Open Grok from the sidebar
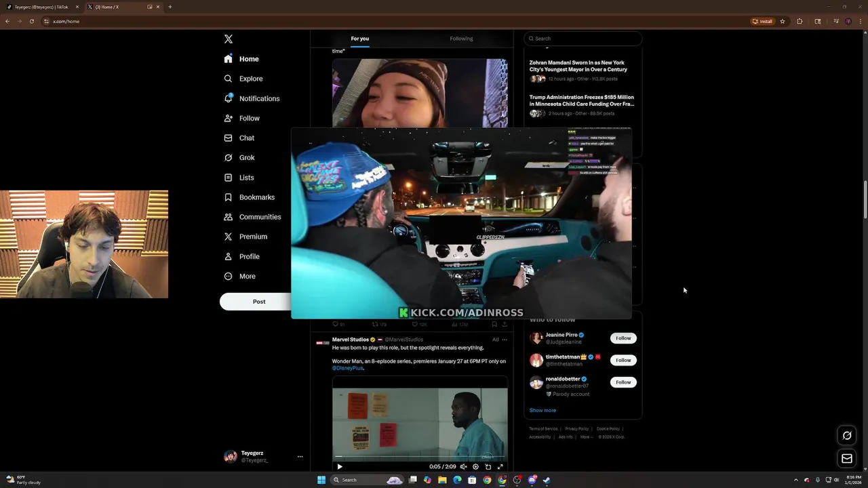Image resolution: width=868 pixels, height=488 pixels. 239,157
